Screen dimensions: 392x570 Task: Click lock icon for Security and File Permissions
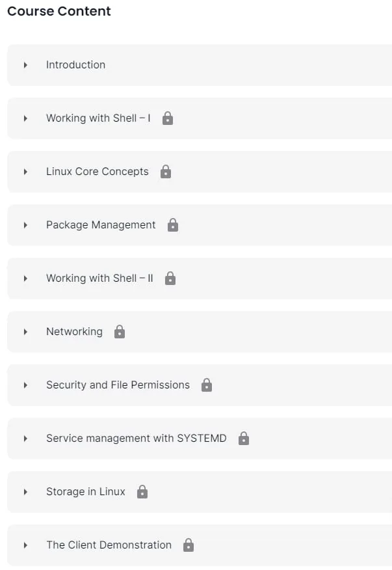click(x=207, y=385)
